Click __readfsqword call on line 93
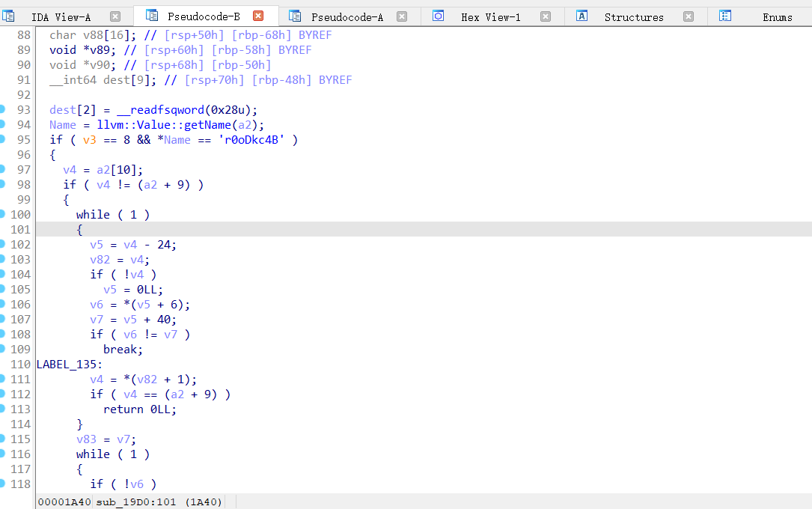The width and height of the screenshot is (812, 509). (x=161, y=110)
